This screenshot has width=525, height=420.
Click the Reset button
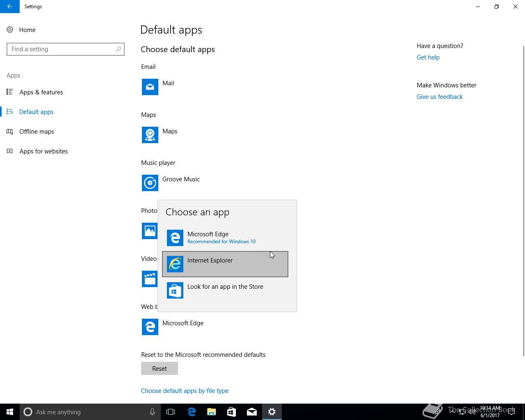point(160,368)
